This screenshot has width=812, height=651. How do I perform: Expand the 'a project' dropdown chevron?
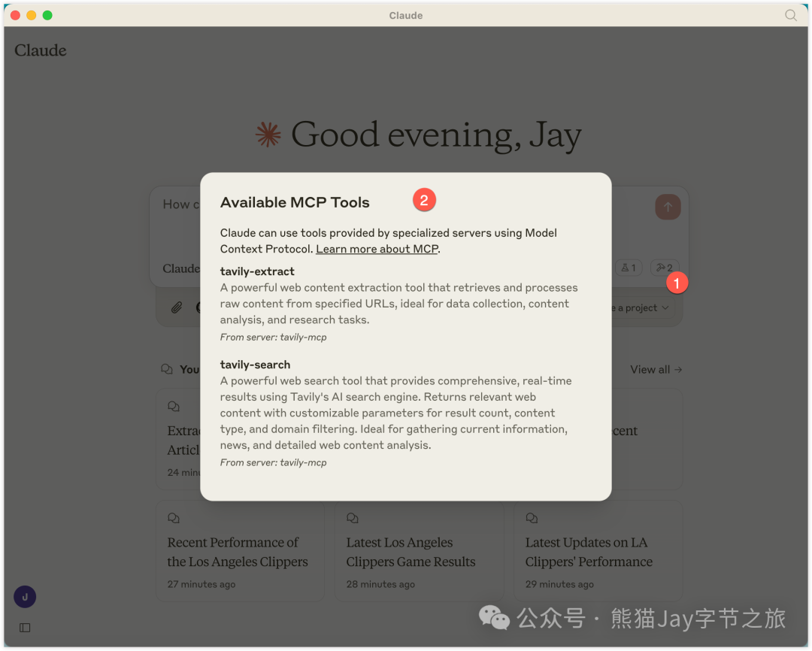click(665, 308)
